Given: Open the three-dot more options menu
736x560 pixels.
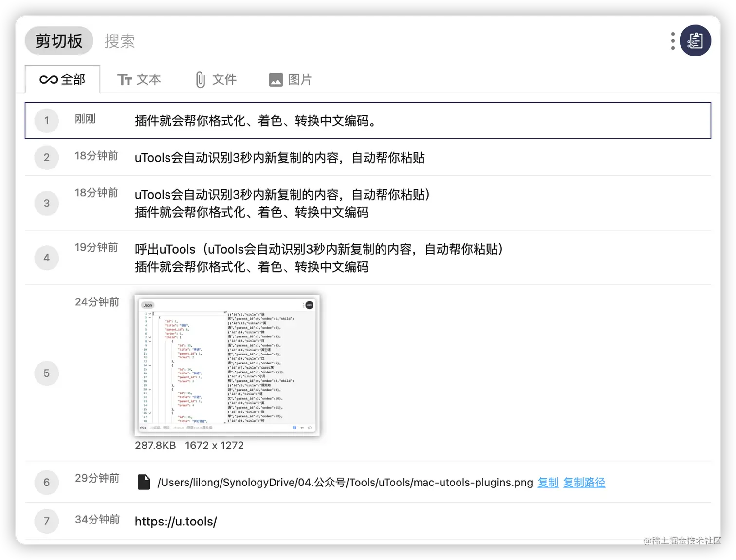Looking at the screenshot, I should pos(673,41).
